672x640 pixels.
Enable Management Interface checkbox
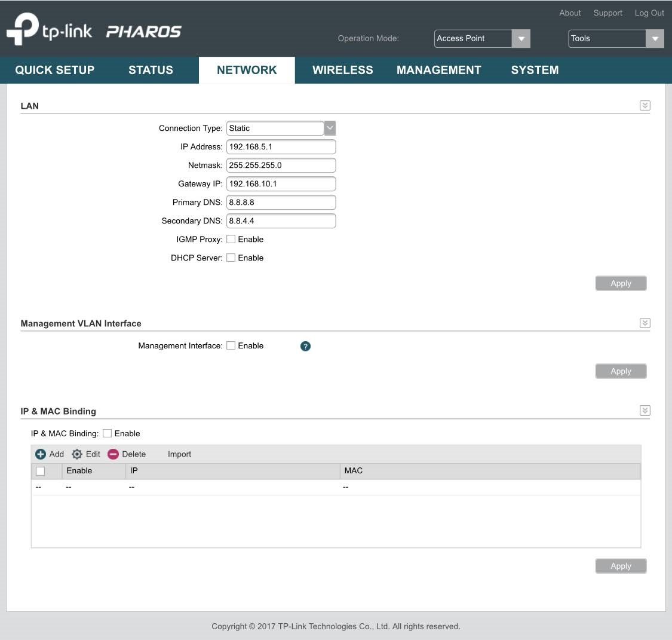(231, 345)
